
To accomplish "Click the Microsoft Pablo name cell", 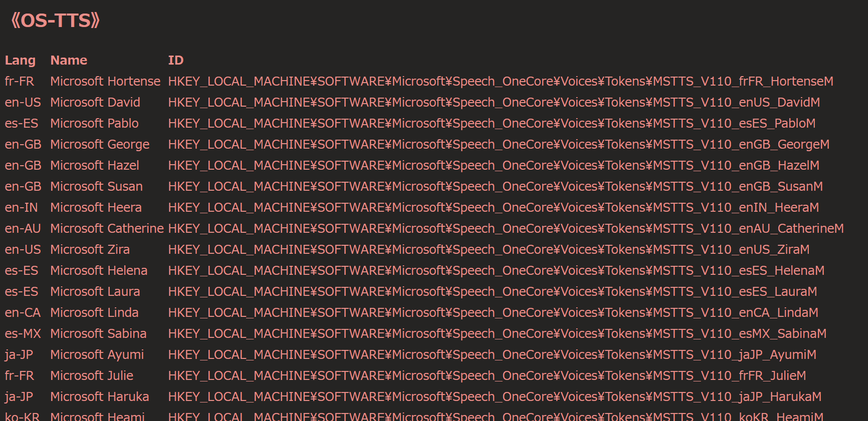I will [94, 124].
